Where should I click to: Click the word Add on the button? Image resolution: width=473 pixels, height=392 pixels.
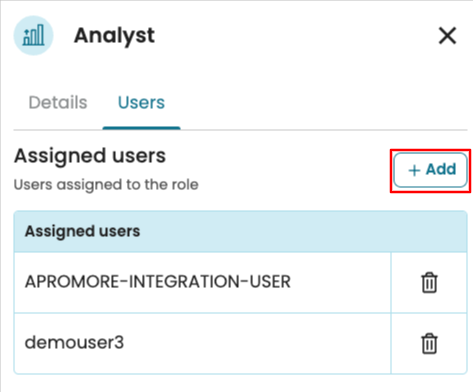[441, 169]
